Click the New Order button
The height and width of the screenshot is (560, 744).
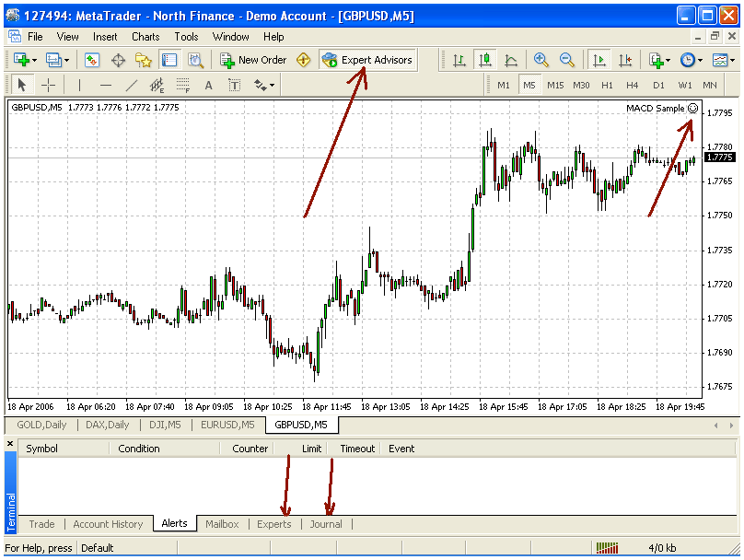point(253,60)
